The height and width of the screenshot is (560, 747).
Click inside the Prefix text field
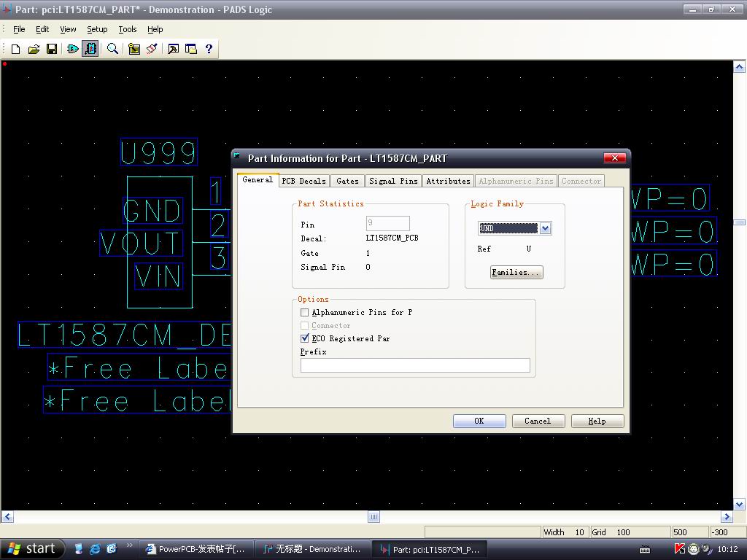coord(415,365)
